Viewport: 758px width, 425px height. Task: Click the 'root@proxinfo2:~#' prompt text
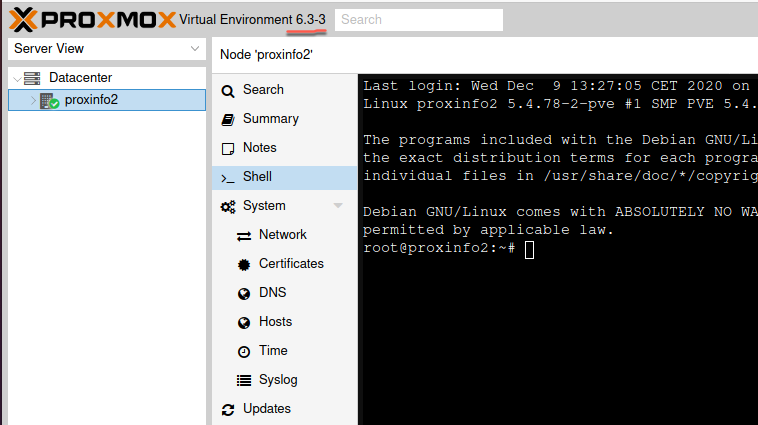pos(438,248)
